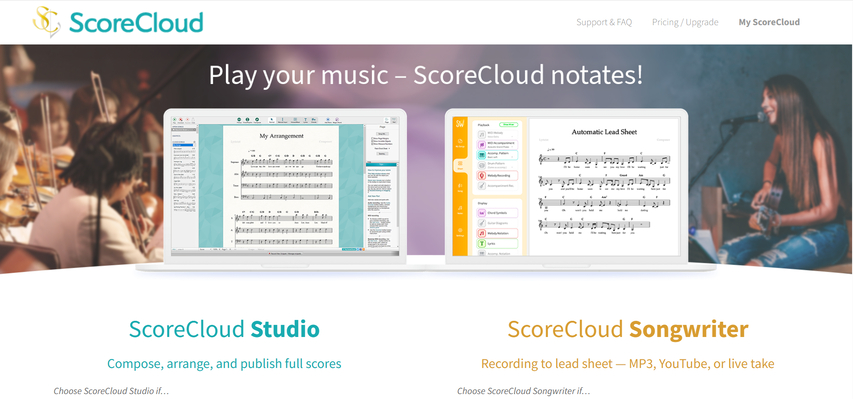853x399 pixels.
Task: Click the ScoreCloud Songwriter laptop screenshot
Action: 566,185
